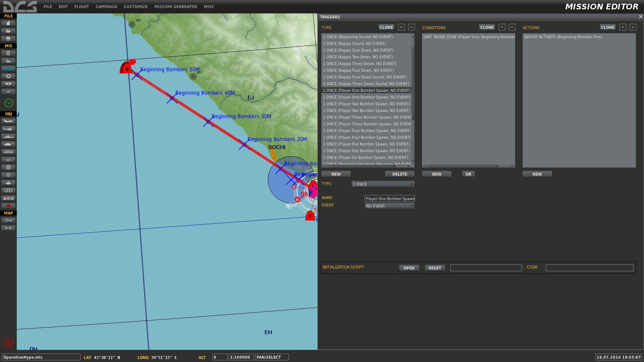Click the open mission folder icon
This screenshot has width=644, height=362.
tap(8, 31)
